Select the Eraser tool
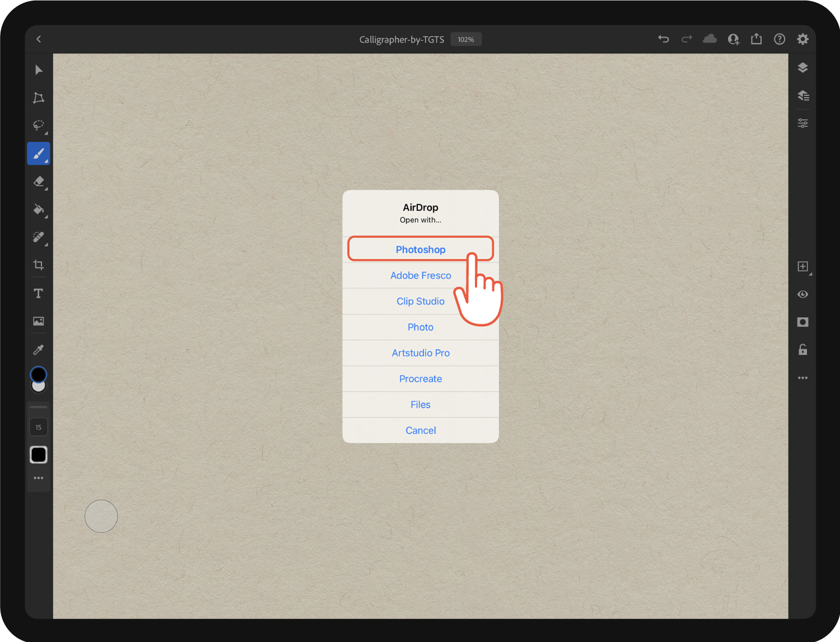 39,182
